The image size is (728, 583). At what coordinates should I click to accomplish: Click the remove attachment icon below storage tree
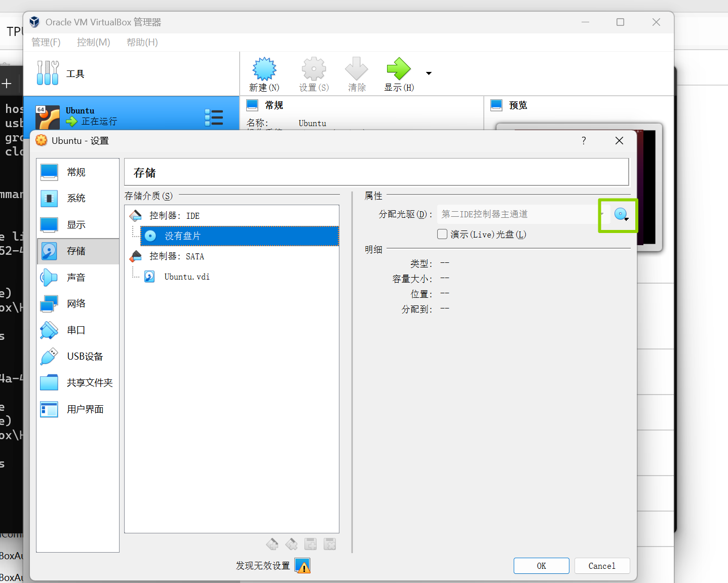[330, 544]
